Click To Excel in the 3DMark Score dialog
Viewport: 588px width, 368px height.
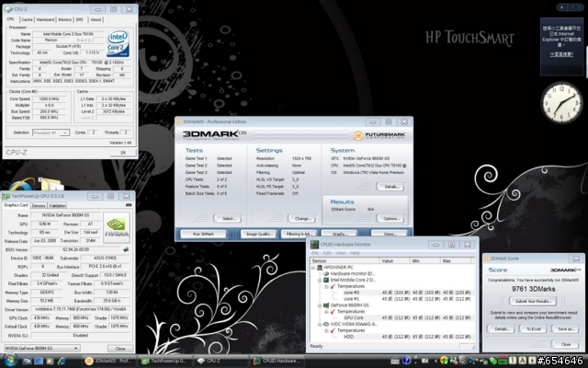pyautogui.click(x=533, y=329)
